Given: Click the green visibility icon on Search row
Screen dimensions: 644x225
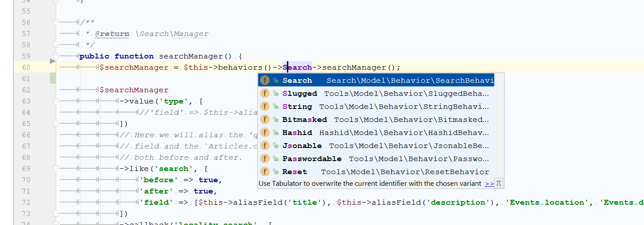Looking at the screenshot, I should (x=275, y=81).
